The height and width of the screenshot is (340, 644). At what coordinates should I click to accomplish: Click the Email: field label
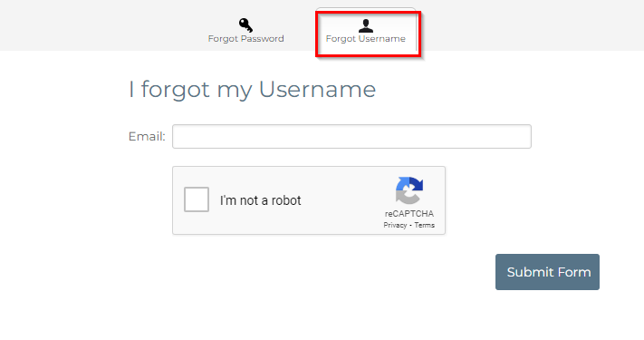[147, 137]
